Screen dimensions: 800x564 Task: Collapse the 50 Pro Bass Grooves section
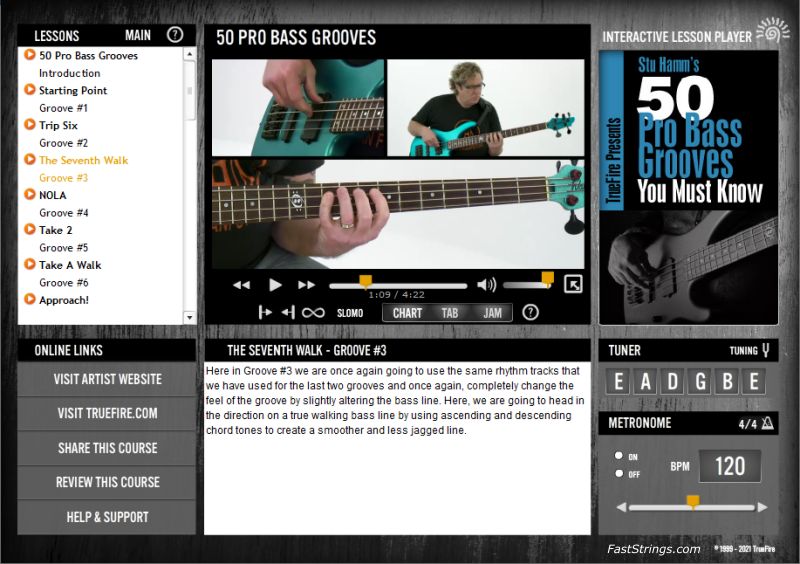[x=30, y=54]
